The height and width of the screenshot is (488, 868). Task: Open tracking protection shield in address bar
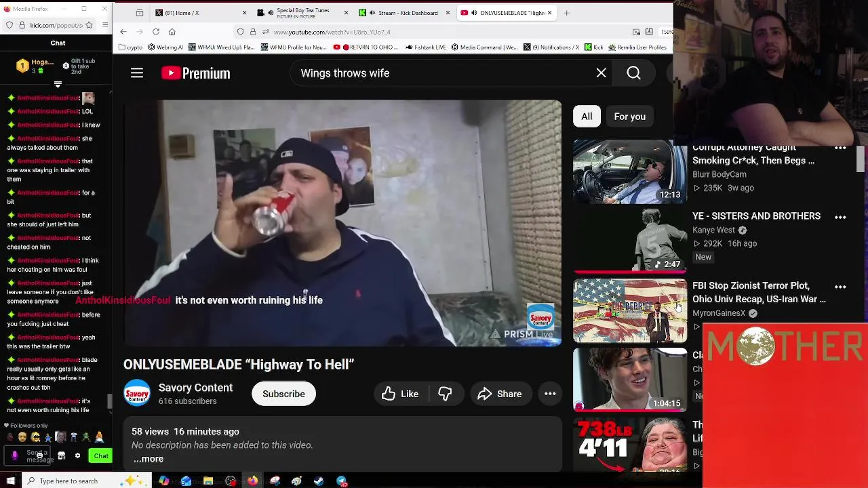tap(240, 32)
